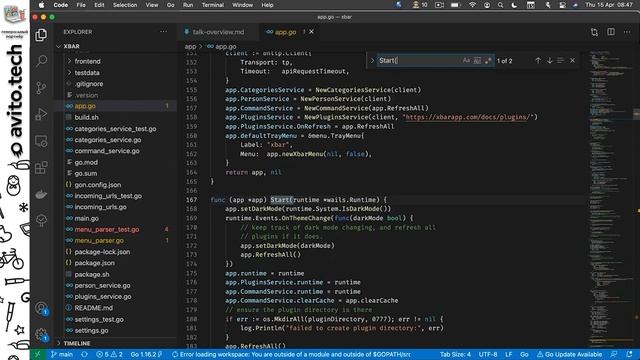Open macOS Spotlight search icon
The image size is (640, 360).
pyautogui.click(x=500, y=5)
